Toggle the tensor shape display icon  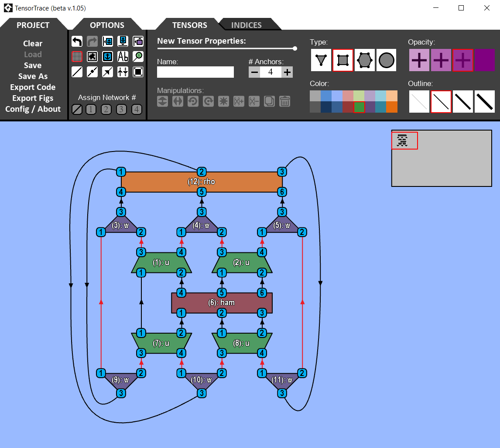[92, 56]
